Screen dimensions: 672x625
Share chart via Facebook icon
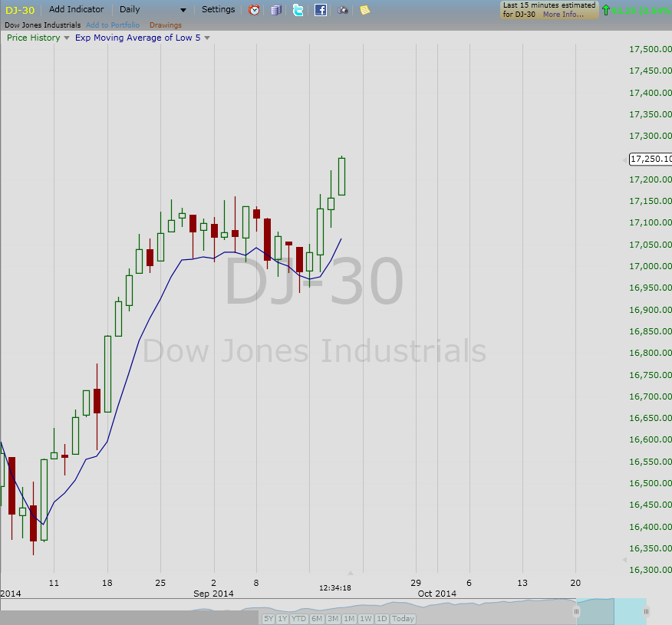pos(321,10)
